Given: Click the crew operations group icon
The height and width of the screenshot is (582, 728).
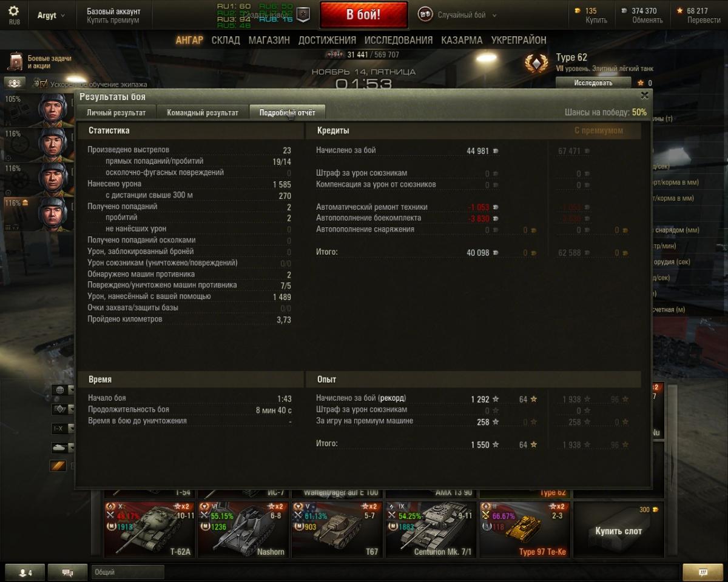Looking at the screenshot, I should pyautogui.click(x=15, y=83).
